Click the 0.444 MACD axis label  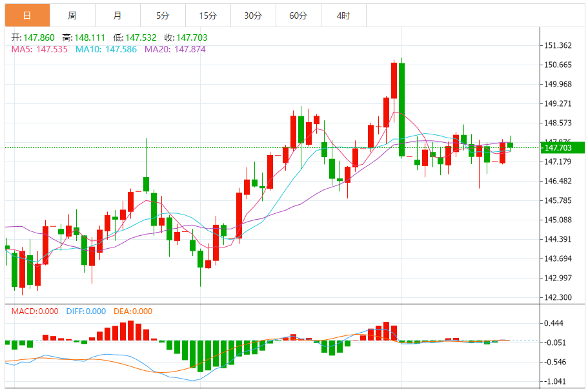554,323
